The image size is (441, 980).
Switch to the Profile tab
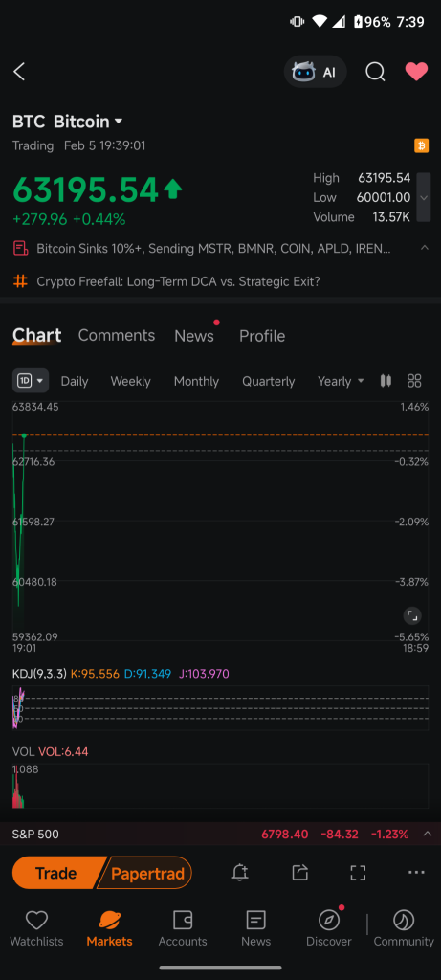[262, 336]
